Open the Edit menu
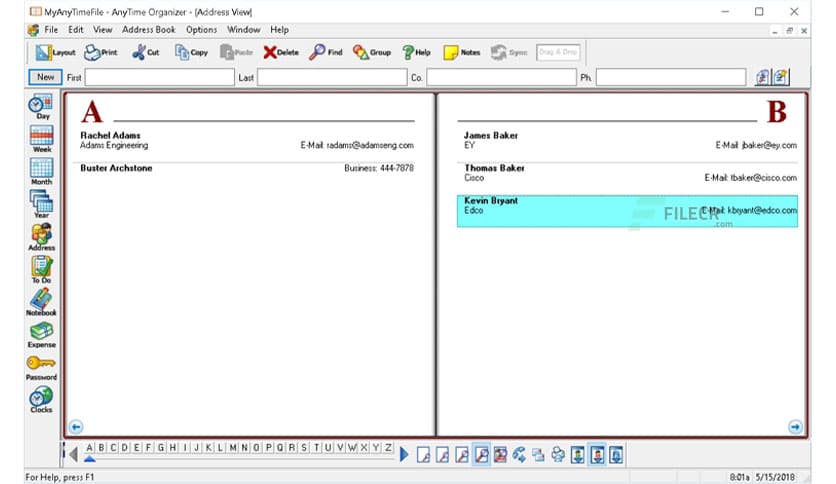Screen dimensions: 836x484 pyautogui.click(x=75, y=30)
